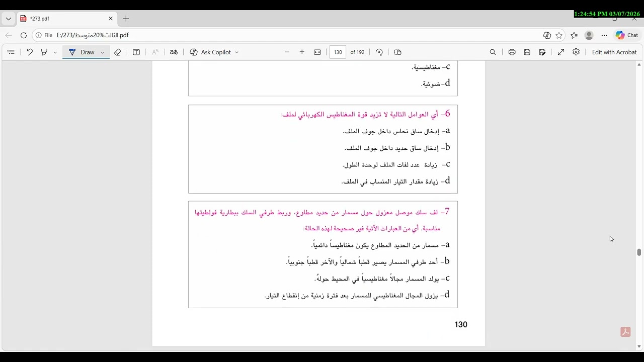Open PDF viewer settings gear
This screenshot has height=362, width=644.
point(576,52)
